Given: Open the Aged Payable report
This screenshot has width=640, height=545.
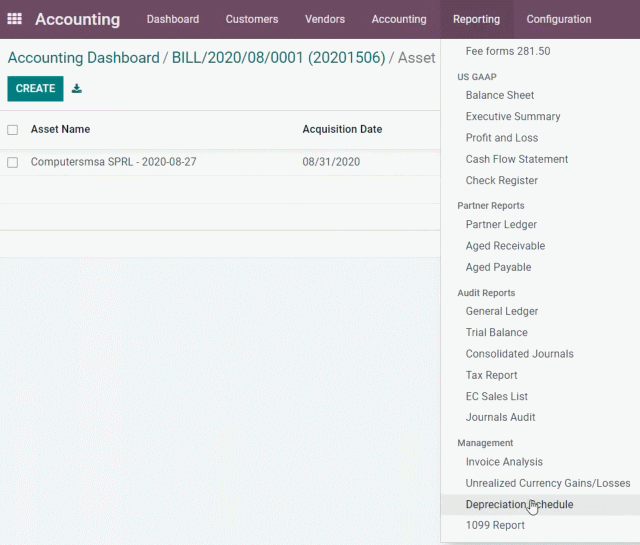Looking at the screenshot, I should point(498,267).
